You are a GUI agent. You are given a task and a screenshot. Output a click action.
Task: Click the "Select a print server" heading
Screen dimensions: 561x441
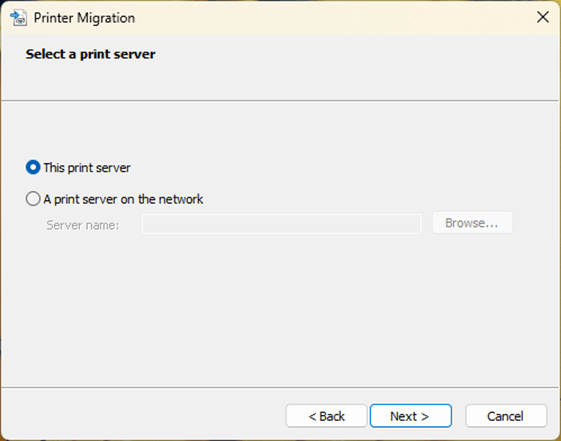(91, 54)
